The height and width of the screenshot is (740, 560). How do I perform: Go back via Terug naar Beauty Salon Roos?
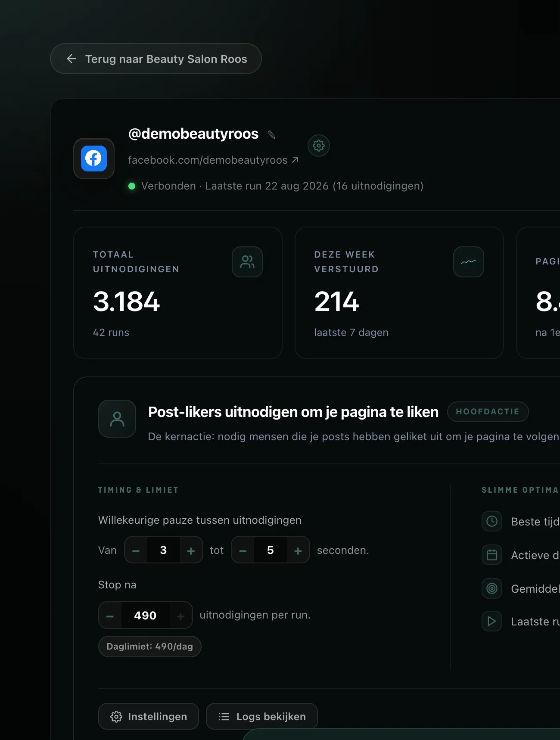click(156, 59)
